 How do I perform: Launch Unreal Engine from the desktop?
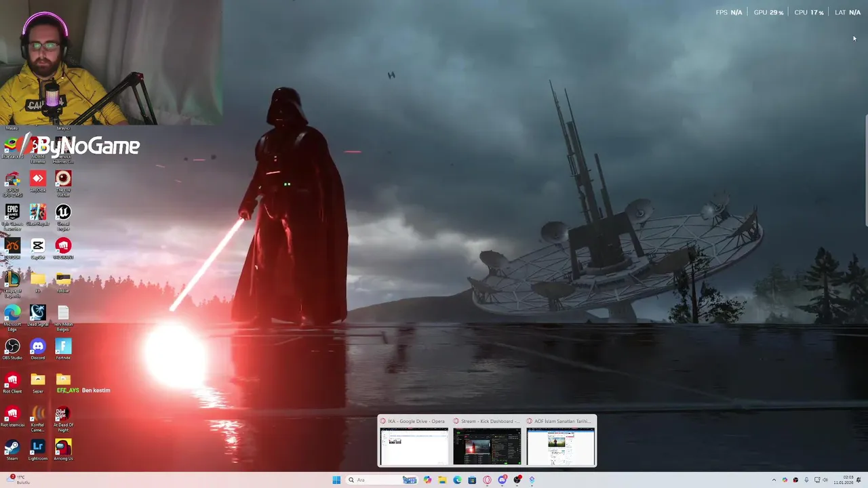click(x=63, y=217)
